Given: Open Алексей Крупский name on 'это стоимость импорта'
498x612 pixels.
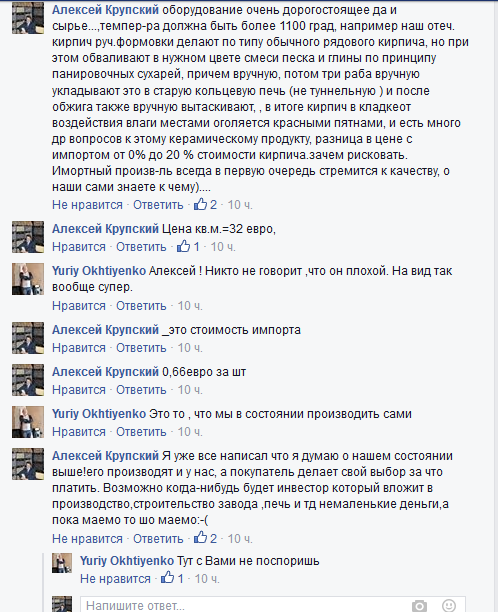Looking at the screenshot, I should coord(105,330).
